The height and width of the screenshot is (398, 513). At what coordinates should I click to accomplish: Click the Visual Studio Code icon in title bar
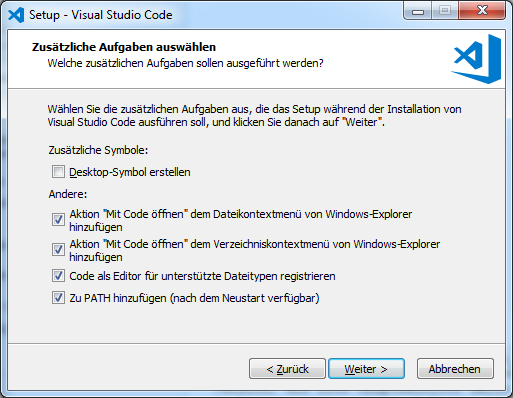pyautogui.click(x=16, y=15)
